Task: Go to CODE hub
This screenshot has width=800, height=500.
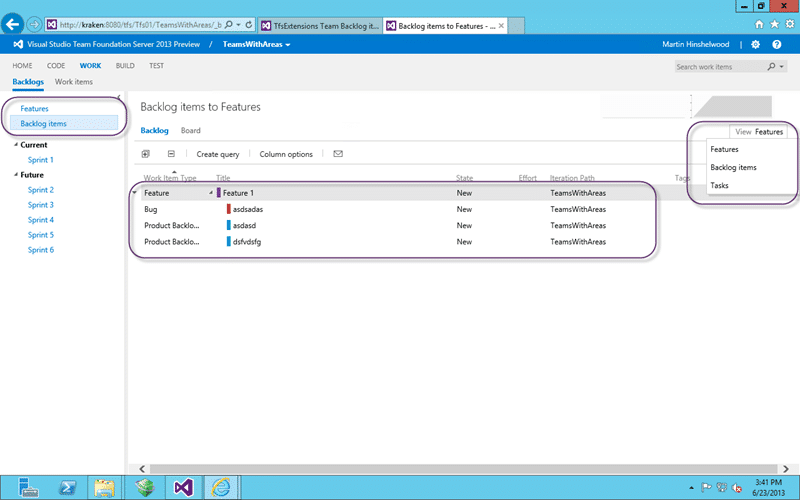Action: pos(56,65)
